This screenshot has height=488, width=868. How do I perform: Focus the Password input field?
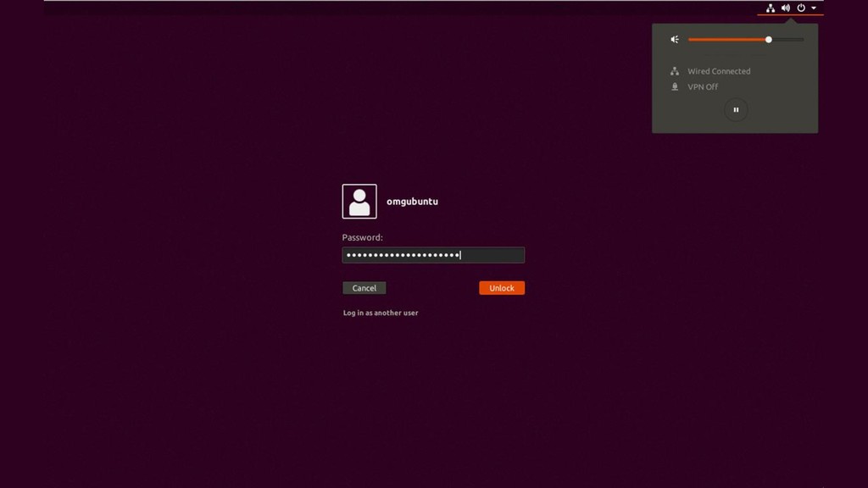(433, 255)
